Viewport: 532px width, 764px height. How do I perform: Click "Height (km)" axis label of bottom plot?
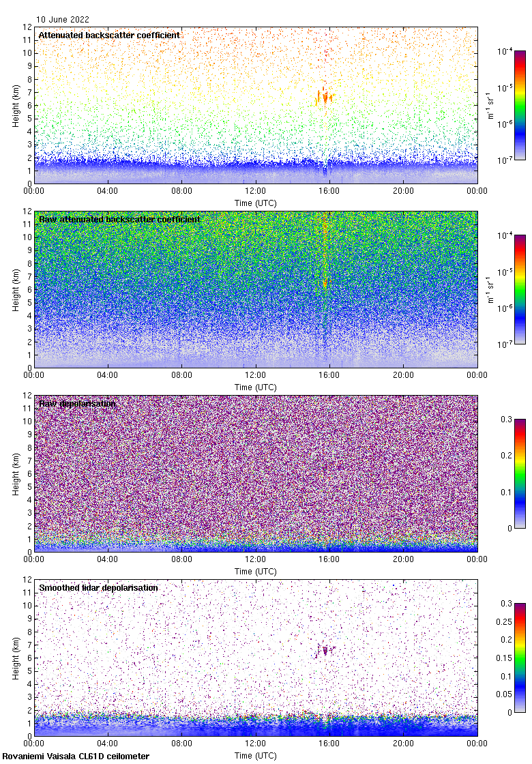click(16, 658)
